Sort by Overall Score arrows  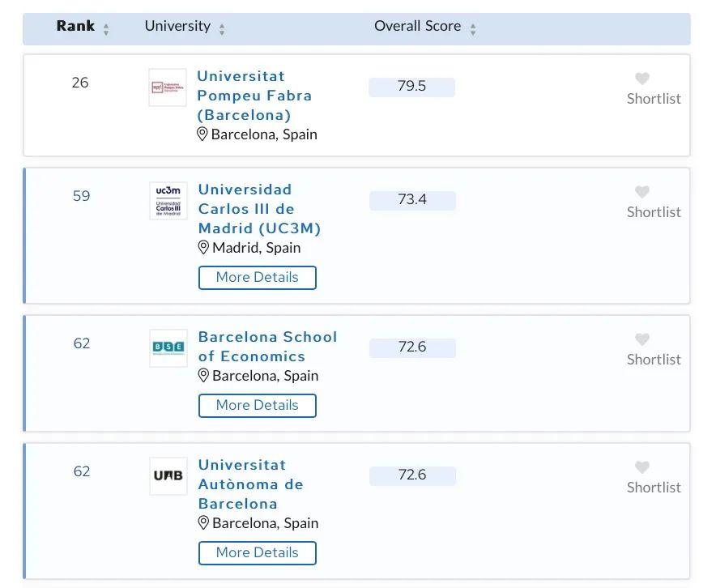coord(473,29)
